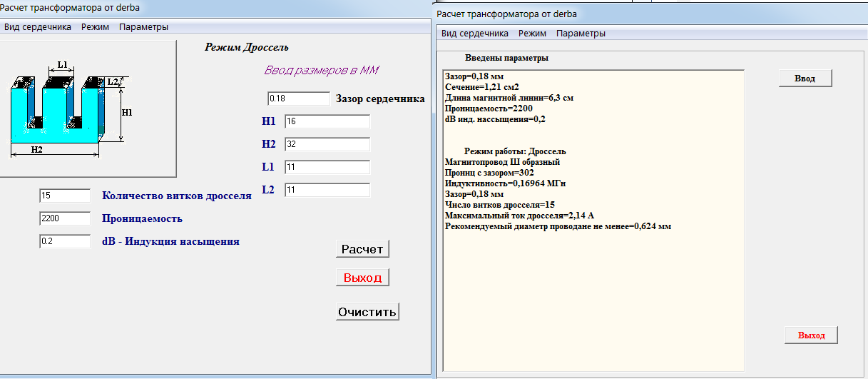
Task: Click the 'Количество витков дросселя' label
Action: [x=177, y=196]
